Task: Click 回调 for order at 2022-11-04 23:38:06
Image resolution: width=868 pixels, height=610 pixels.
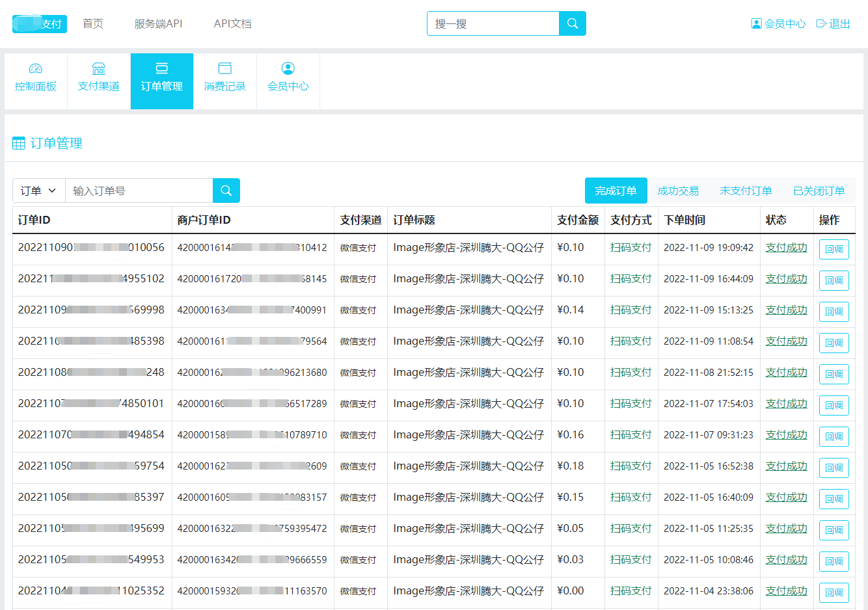Action: 834,592
